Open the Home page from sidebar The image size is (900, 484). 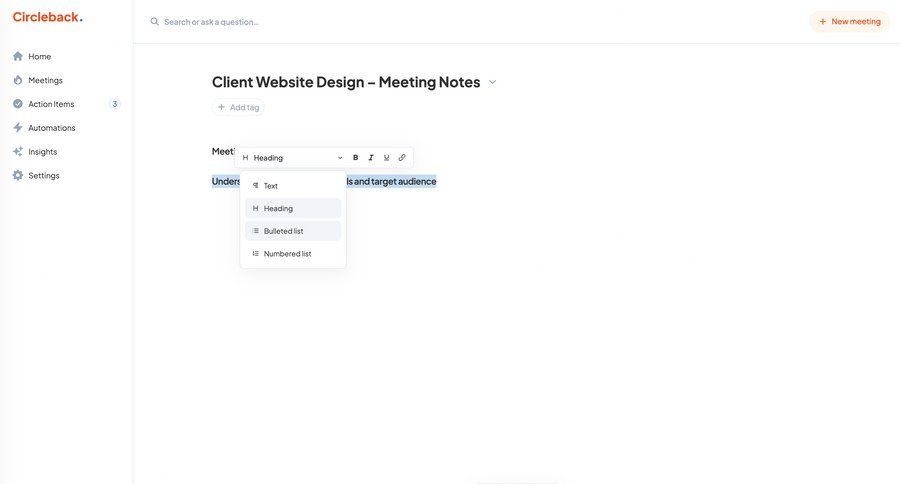[x=40, y=56]
